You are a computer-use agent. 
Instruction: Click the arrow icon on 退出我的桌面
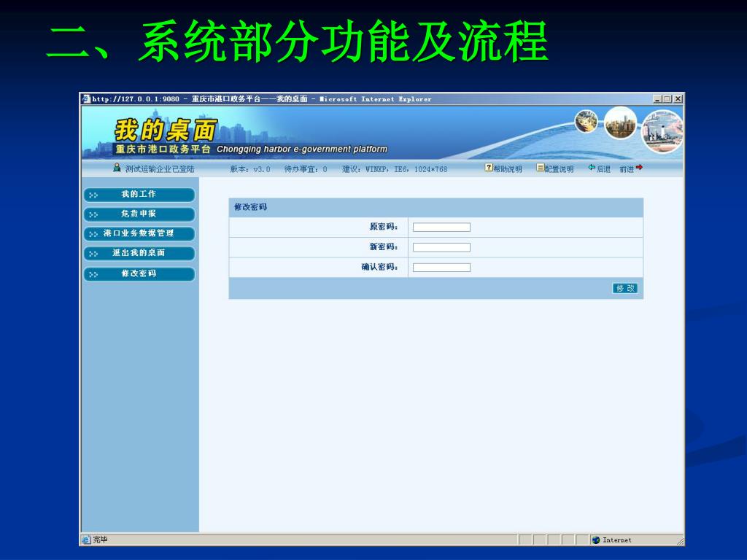pos(93,254)
